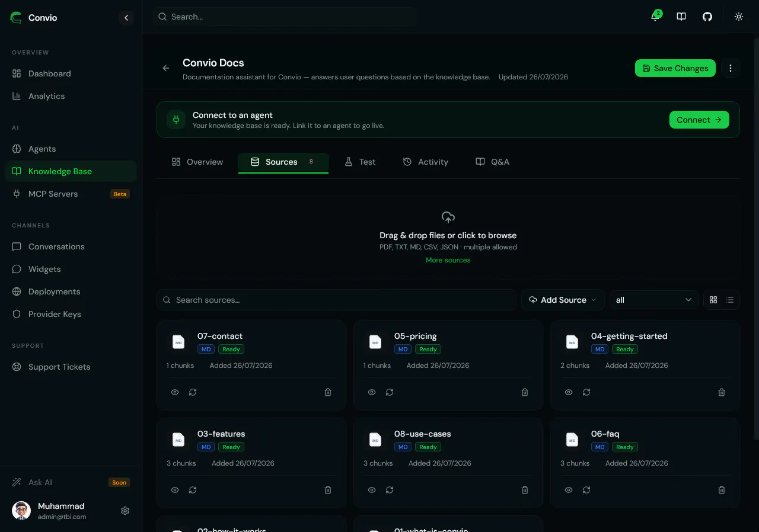Go back with the arrow beside Convio Docs

tap(166, 68)
